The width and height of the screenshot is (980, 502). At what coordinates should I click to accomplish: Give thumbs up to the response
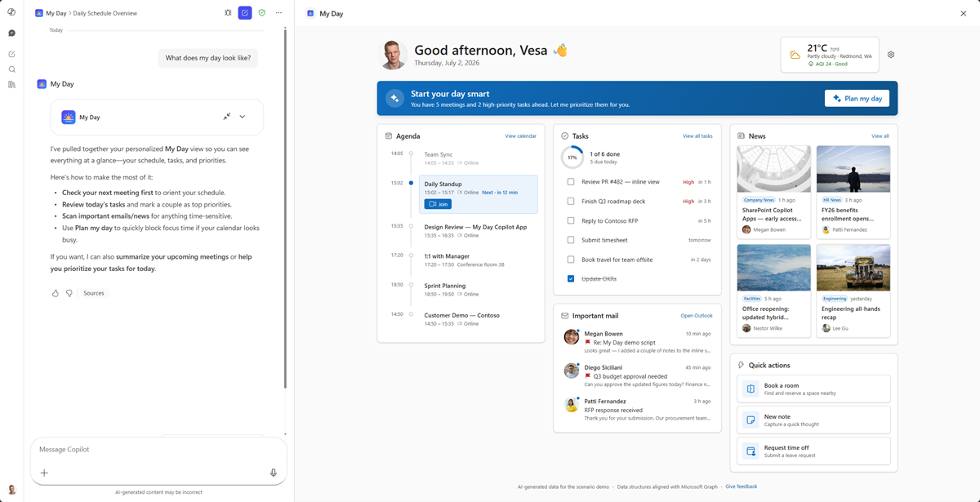coord(56,293)
